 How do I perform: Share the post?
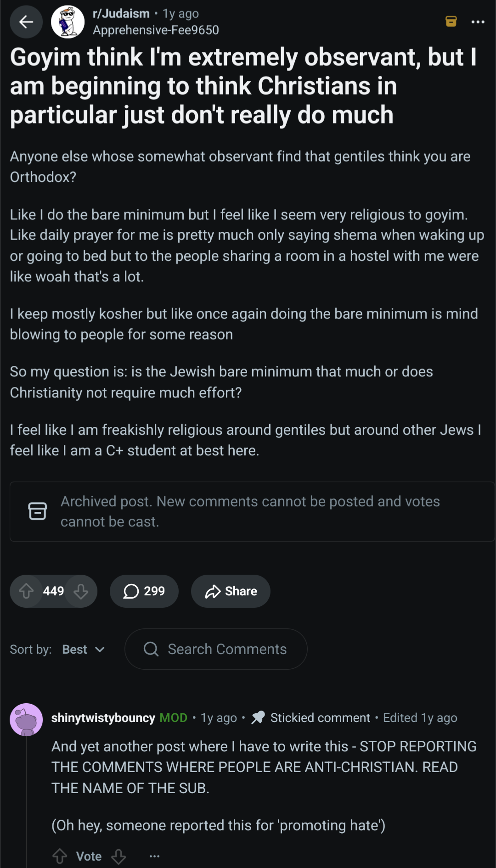[231, 591]
